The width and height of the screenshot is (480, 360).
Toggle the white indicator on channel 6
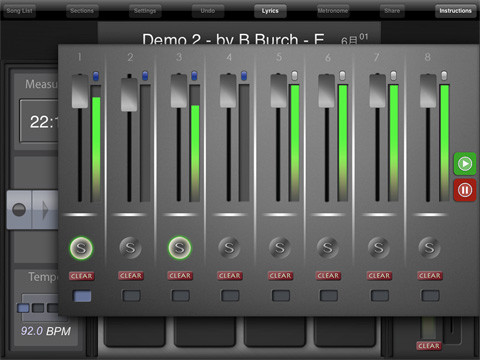coord(342,76)
